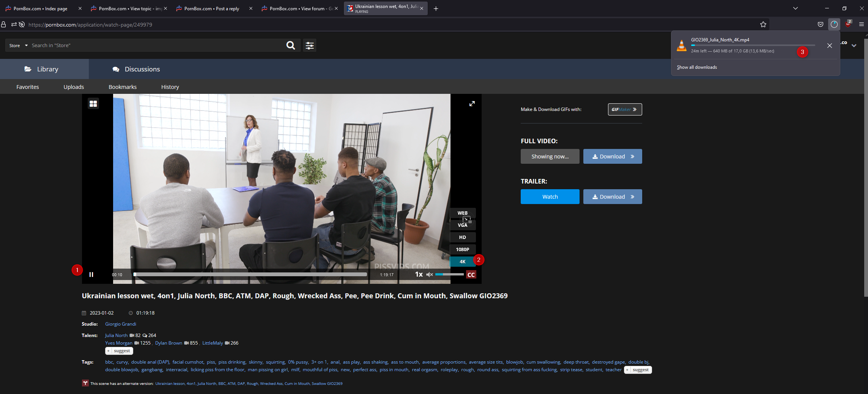Viewport: 868px width, 394px height.
Task: Open the search filter settings icon
Action: click(x=310, y=46)
